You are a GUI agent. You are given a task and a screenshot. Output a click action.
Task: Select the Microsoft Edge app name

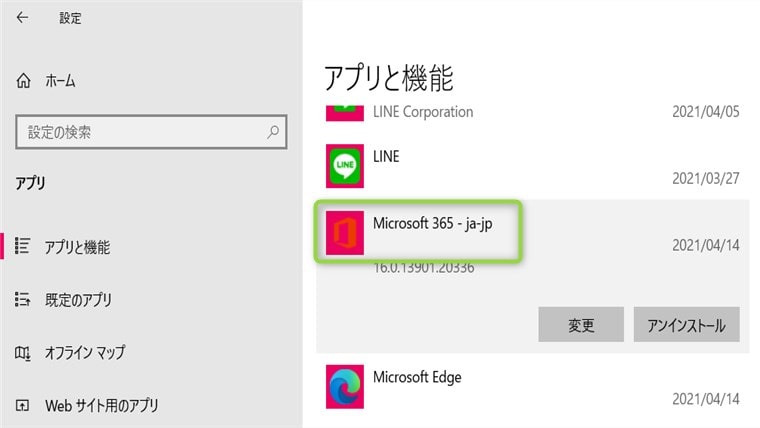[x=417, y=377]
